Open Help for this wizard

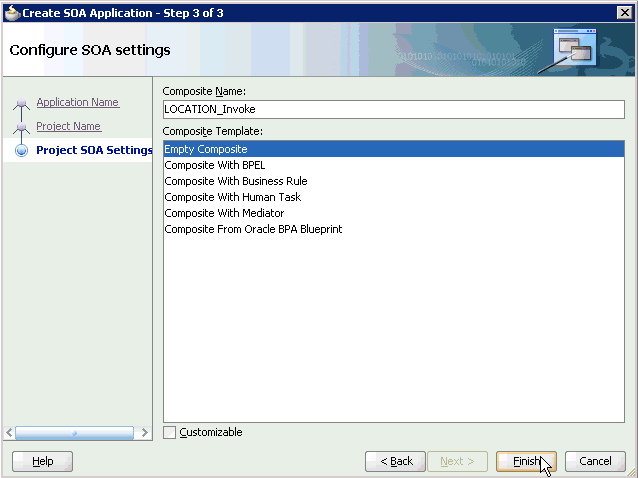point(42,461)
